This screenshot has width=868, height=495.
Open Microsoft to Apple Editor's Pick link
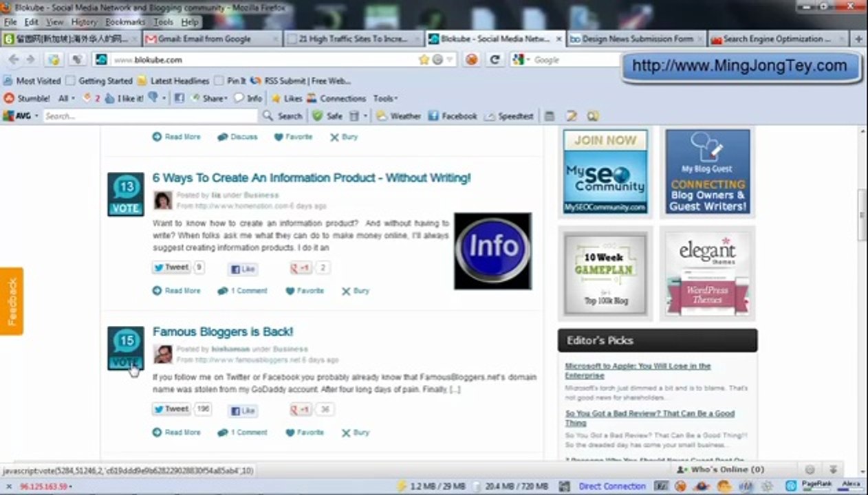pos(638,371)
